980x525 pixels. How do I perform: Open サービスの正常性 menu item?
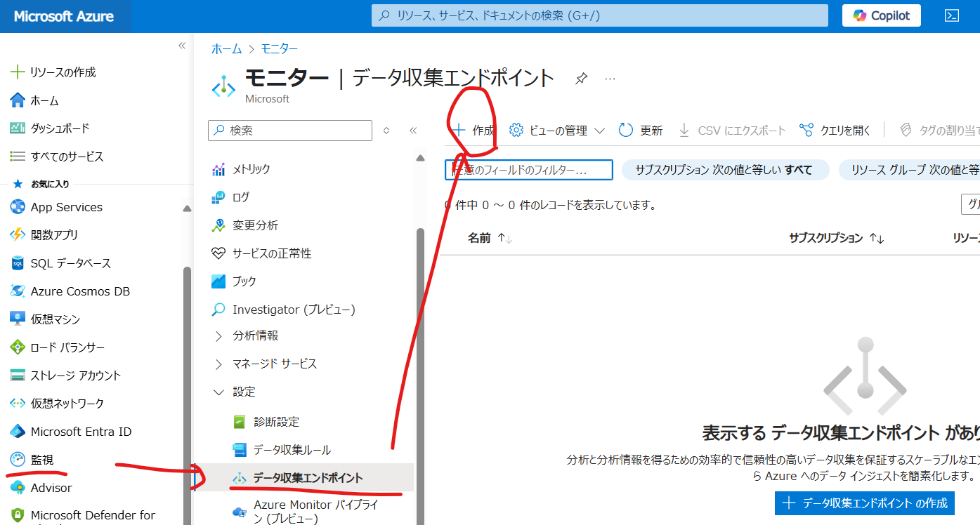[x=261, y=253]
